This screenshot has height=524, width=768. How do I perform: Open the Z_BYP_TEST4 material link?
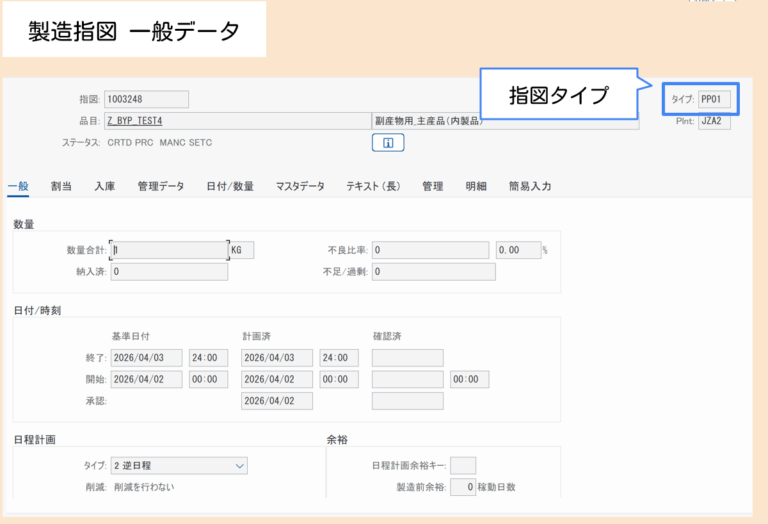click(135, 121)
